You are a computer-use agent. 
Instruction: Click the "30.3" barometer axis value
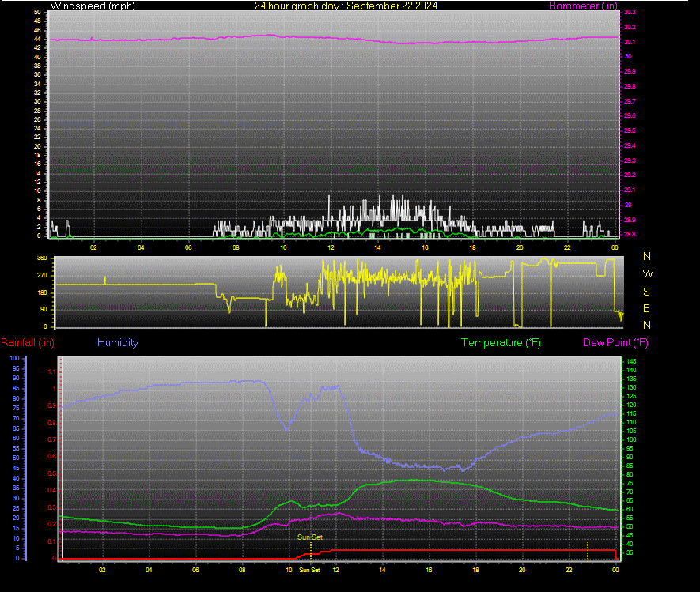tap(630, 13)
